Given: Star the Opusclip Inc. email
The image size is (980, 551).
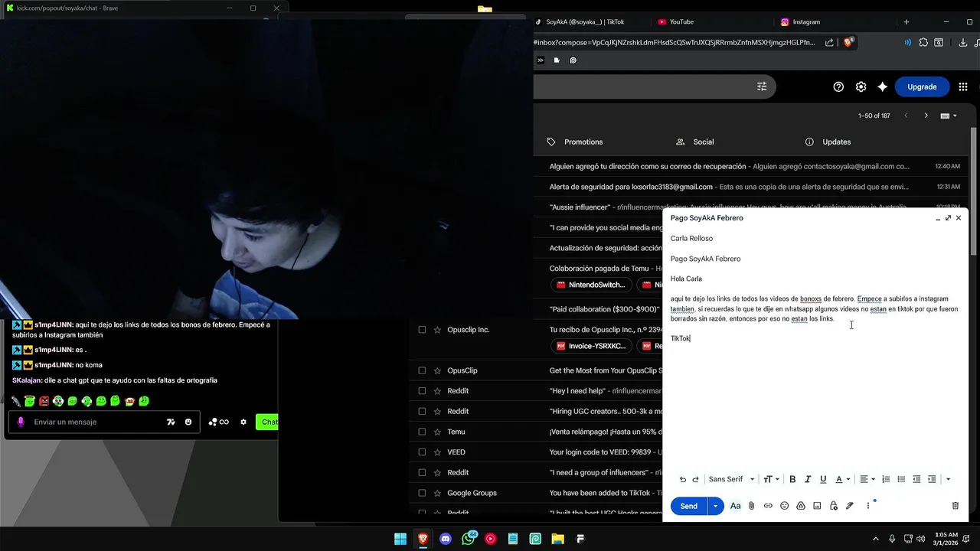Looking at the screenshot, I should 437,330.
